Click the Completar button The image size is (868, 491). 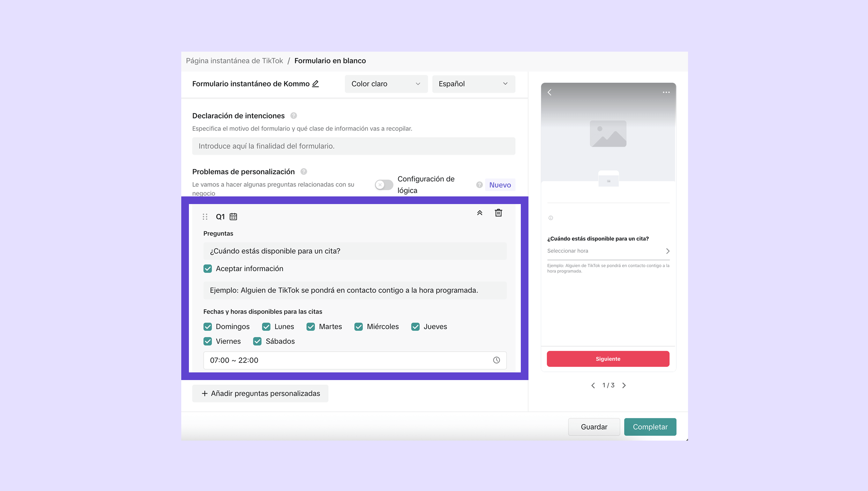[x=650, y=427]
